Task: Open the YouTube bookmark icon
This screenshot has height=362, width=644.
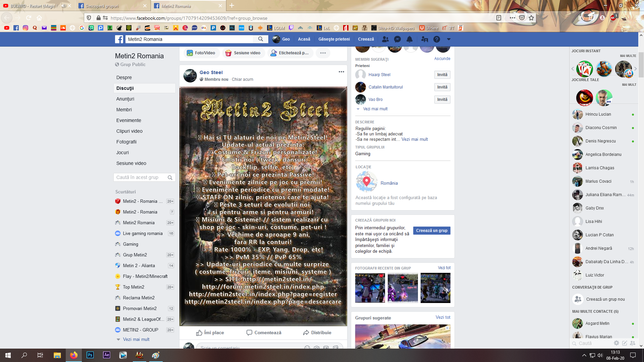Action: [x=6, y=28]
